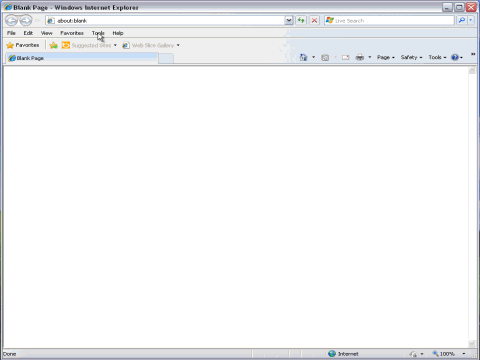
Task: Click the Forward navigation button
Action: click(26, 21)
